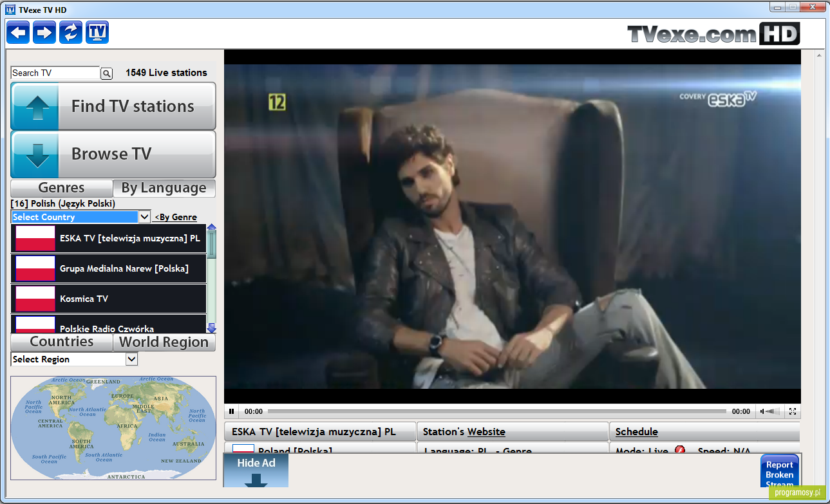Image resolution: width=830 pixels, height=504 pixels.
Task: Click station list scroll down arrow
Action: [211, 328]
